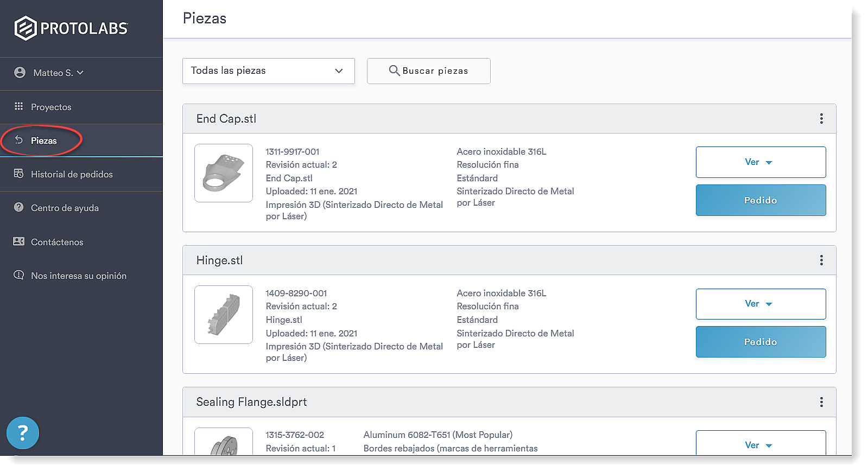Click part number 1315-3762-002
Image resolution: width=868 pixels, height=472 pixels.
[295, 435]
